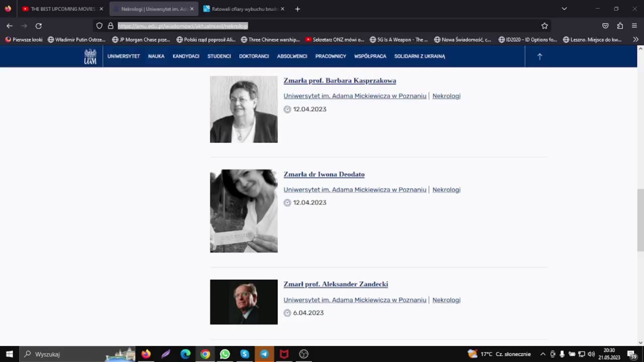Open Google Chrome from the taskbar

point(205,354)
